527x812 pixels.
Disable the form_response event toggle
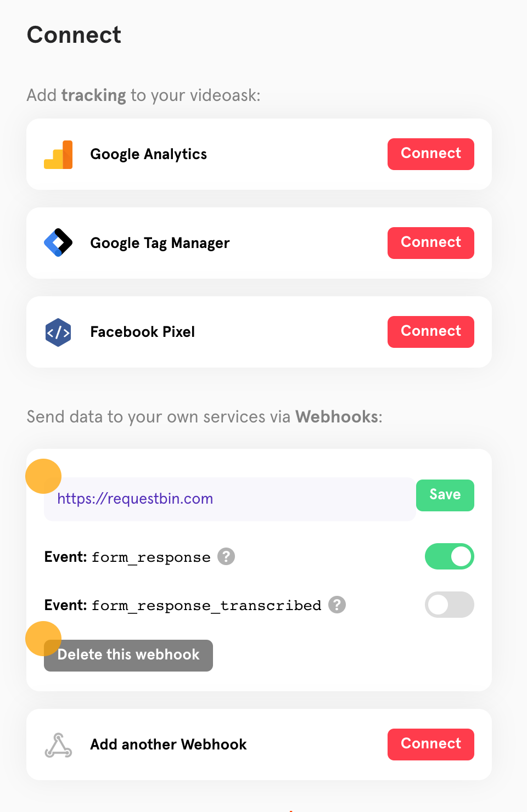[x=450, y=556]
